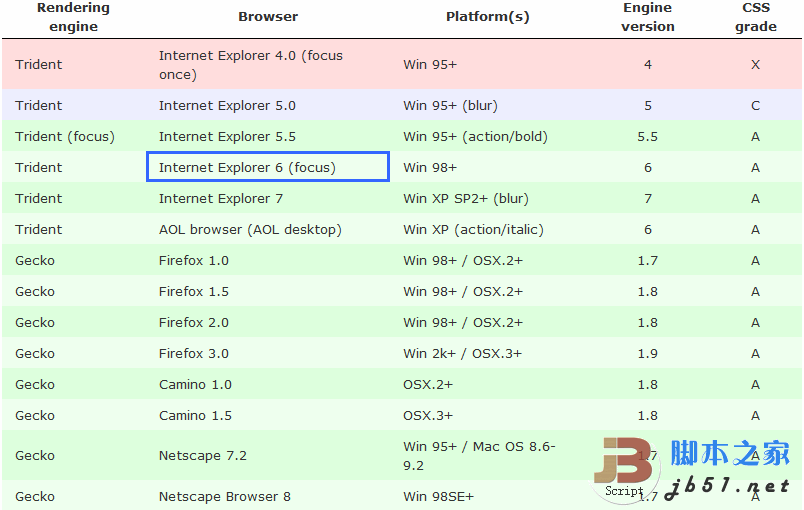Select engine version 7 in Internet Explorer 7 row

(x=648, y=198)
